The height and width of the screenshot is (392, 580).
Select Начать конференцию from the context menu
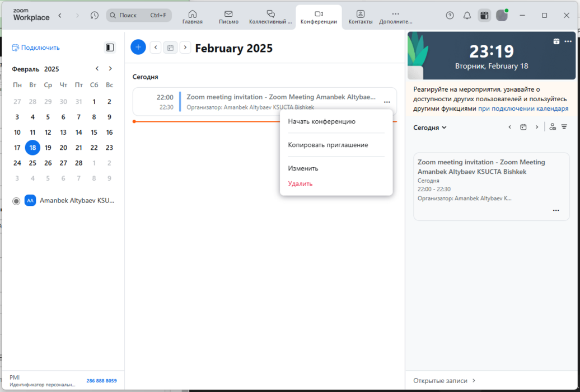coord(321,121)
